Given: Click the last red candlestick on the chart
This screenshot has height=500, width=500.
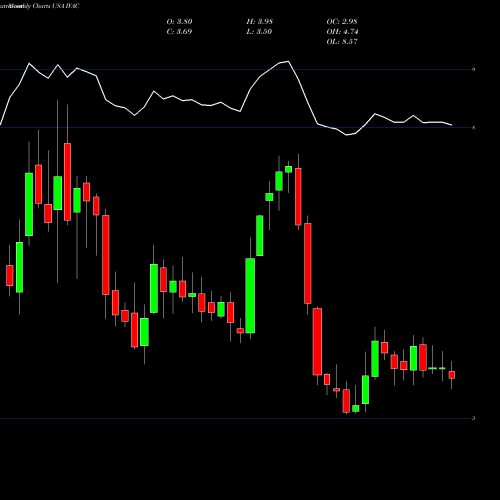Looking at the screenshot, I should (452, 375).
